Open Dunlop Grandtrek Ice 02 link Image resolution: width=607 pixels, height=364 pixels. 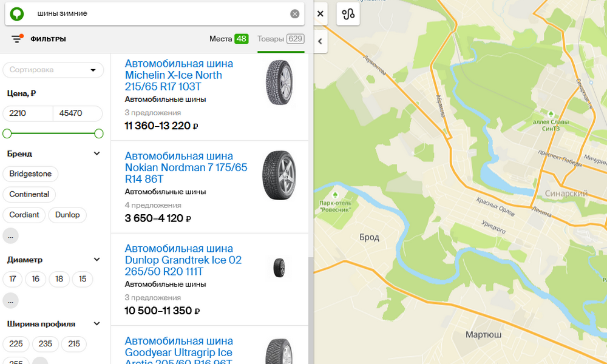click(183, 260)
